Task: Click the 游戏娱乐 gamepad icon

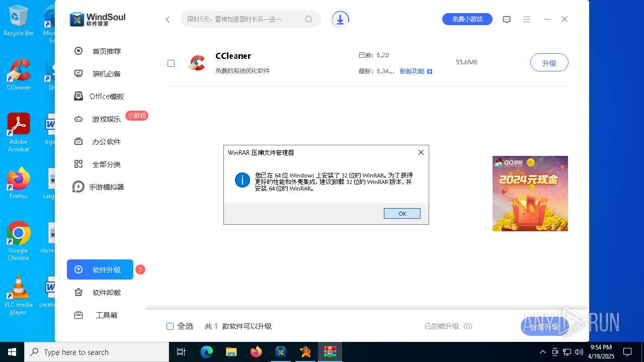Action: [78, 119]
